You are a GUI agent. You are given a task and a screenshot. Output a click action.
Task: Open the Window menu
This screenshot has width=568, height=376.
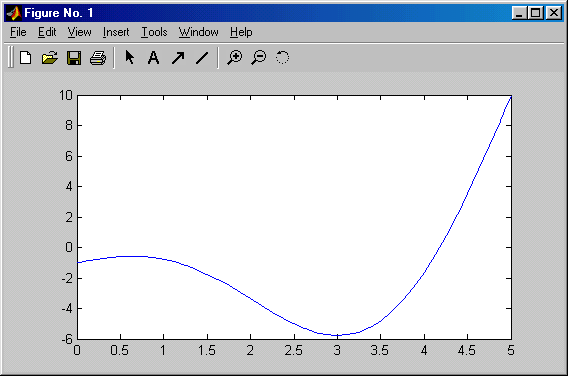(199, 32)
